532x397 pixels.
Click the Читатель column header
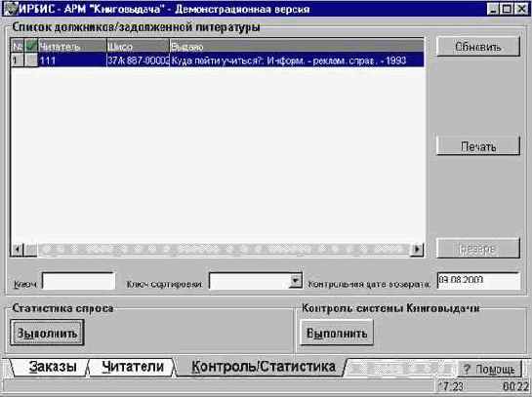[x=72, y=46]
